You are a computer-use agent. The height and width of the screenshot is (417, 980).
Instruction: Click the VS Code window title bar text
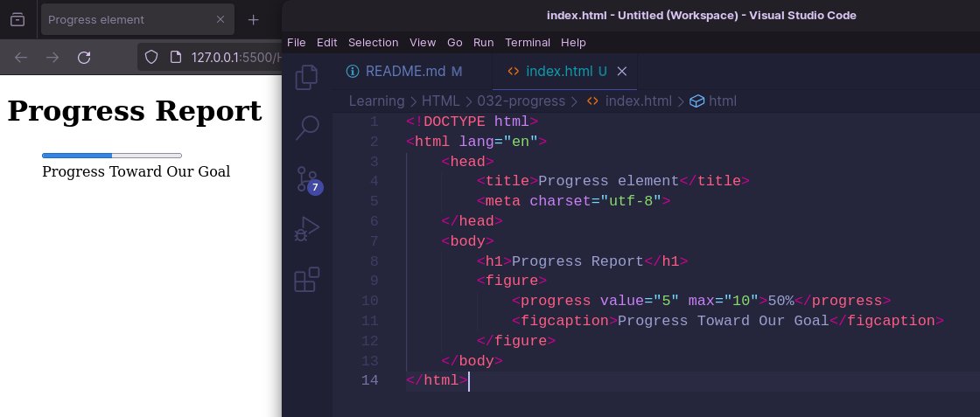(701, 15)
